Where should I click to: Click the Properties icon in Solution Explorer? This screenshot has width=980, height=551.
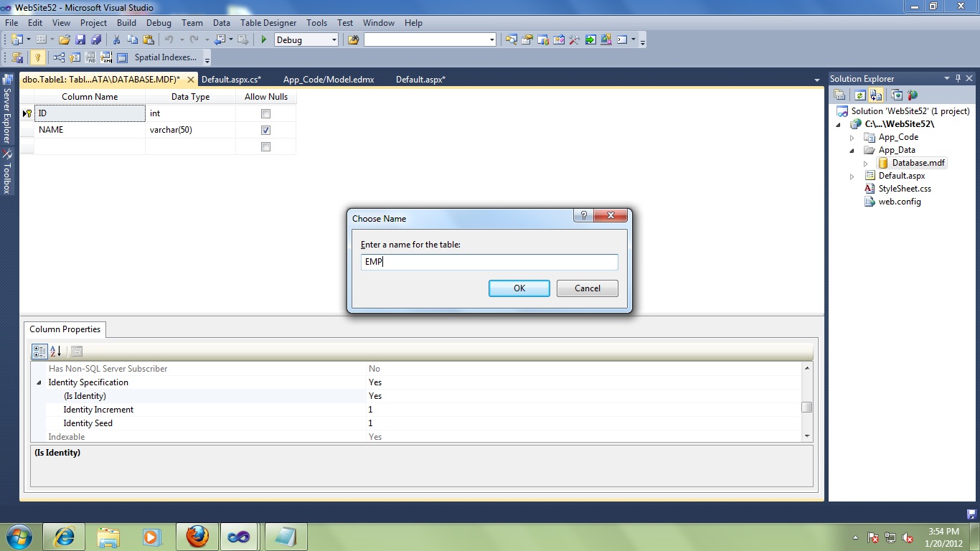pos(839,94)
